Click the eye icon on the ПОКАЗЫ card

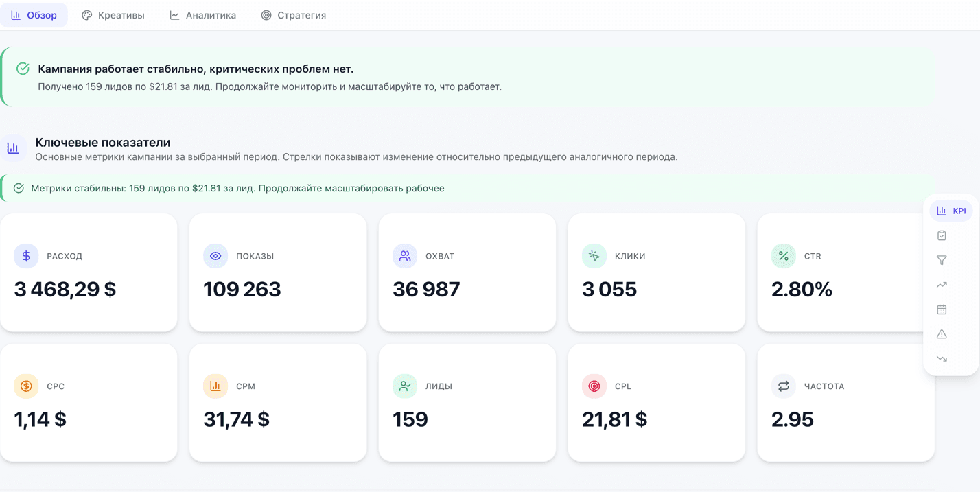coord(215,256)
